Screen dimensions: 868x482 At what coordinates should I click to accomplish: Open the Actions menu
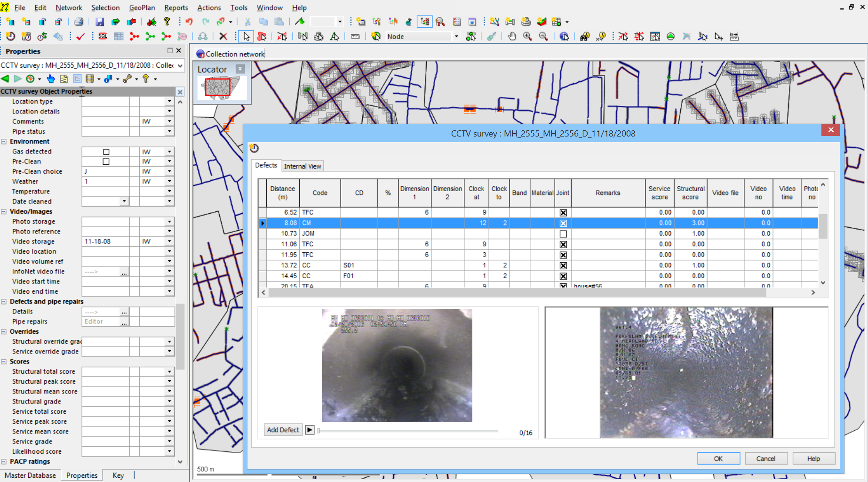point(209,8)
